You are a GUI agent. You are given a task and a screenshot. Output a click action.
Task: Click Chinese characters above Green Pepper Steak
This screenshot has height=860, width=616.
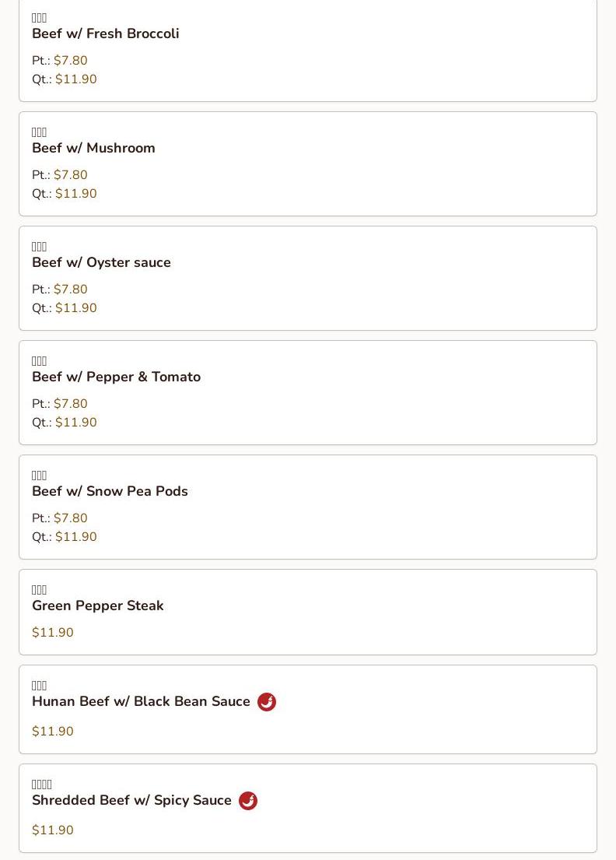pyautogui.click(x=40, y=590)
